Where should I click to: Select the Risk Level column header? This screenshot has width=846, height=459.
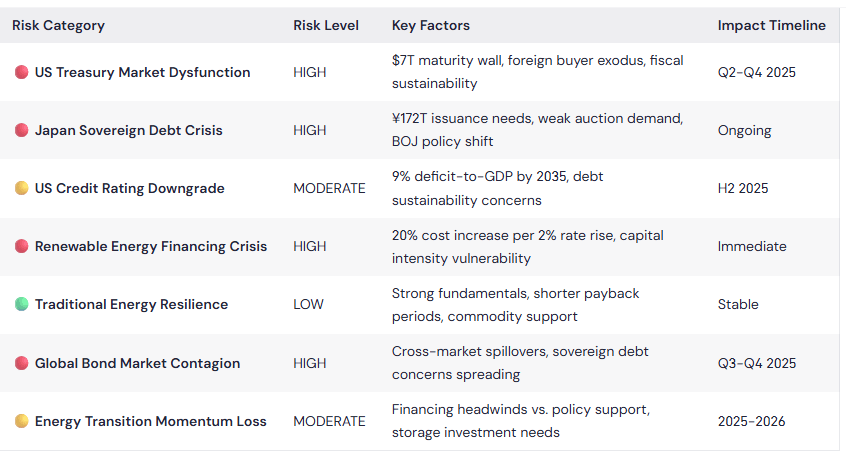(x=326, y=25)
